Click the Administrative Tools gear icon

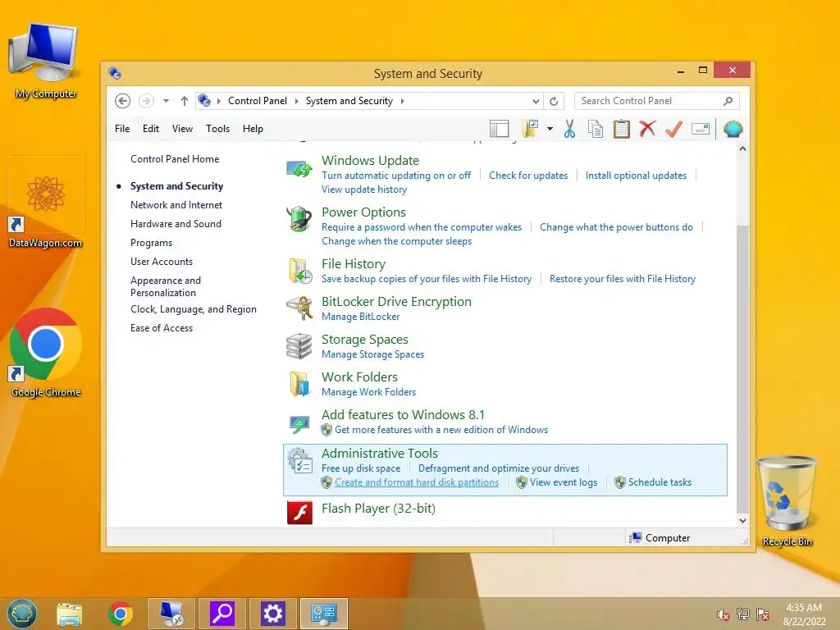(x=300, y=461)
